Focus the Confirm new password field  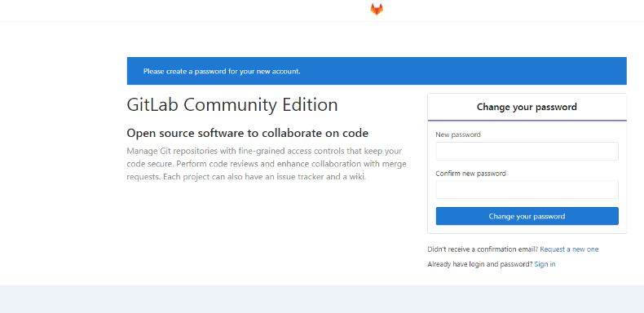coord(527,190)
